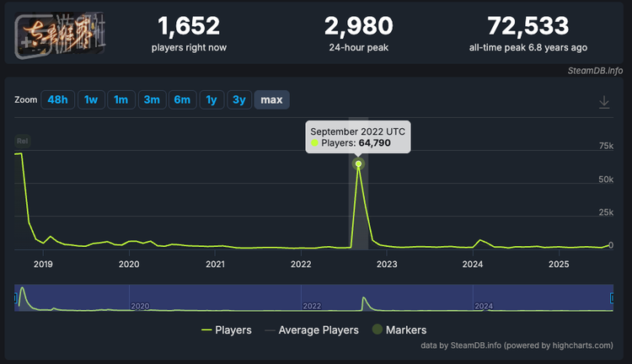Toggle the Players series in legend

(x=226, y=330)
